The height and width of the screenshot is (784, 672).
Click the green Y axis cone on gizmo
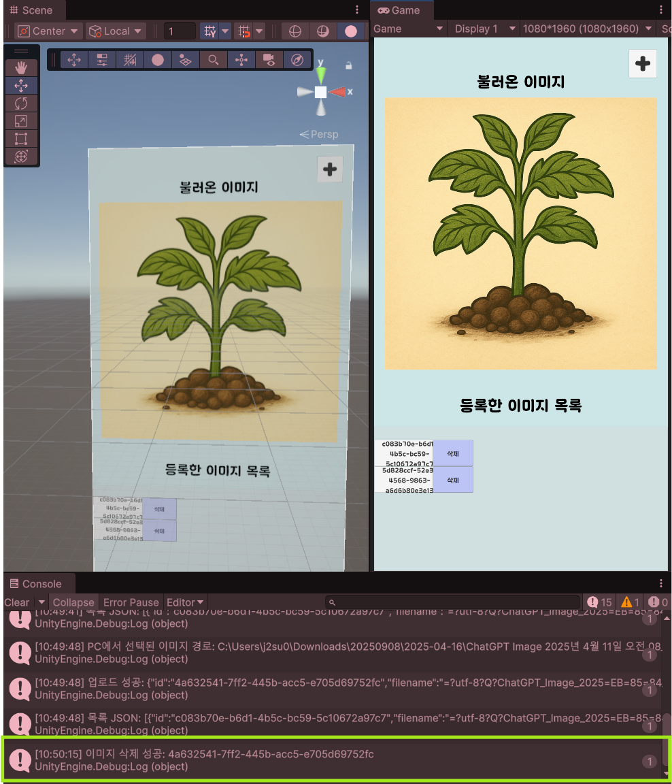point(321,75)
